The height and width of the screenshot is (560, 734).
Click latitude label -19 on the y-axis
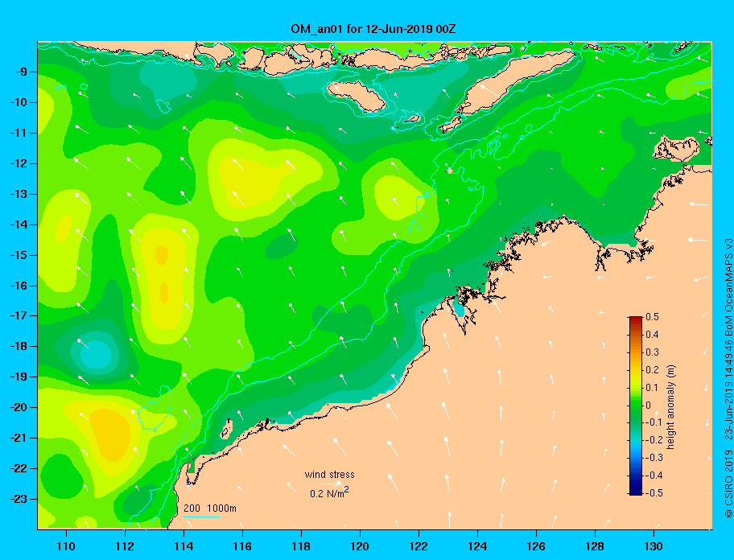(20, 377)
